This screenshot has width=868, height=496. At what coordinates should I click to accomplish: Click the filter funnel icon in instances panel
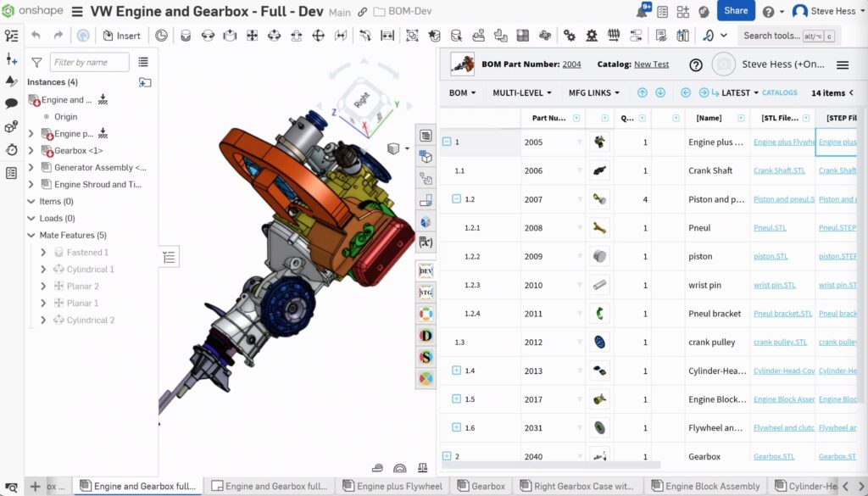click(x=36, y=63)
